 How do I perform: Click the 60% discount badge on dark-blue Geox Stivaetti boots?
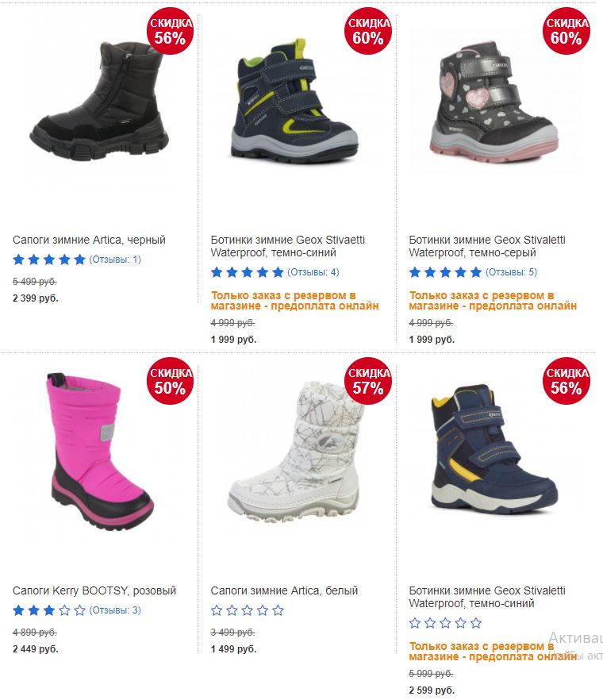pyautogui.click(x=368, y=31)
